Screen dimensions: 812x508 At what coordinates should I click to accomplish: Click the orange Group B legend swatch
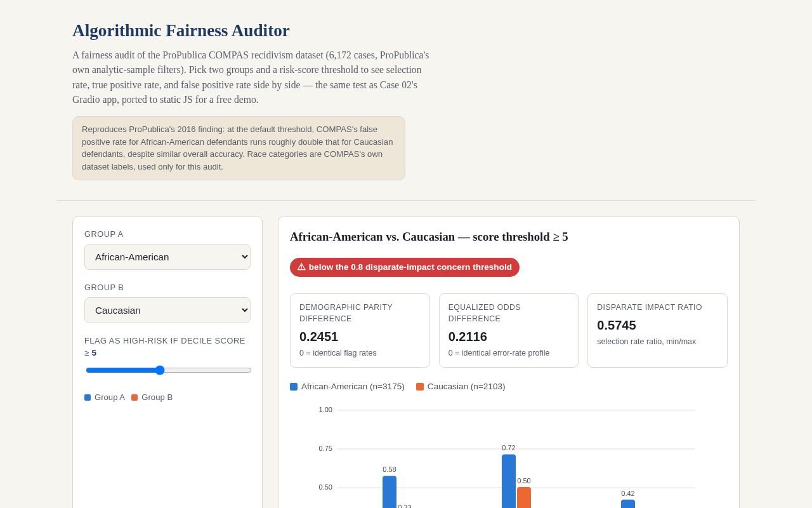134,398
